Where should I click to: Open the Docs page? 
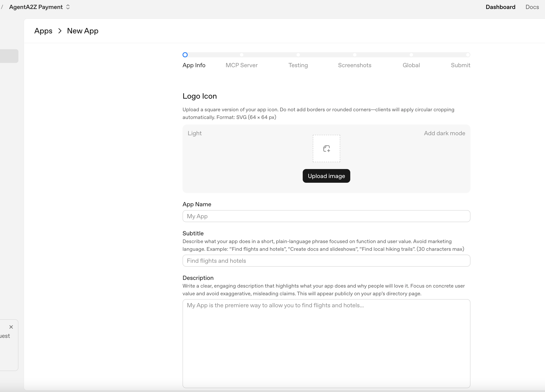(x=532, y=7)
